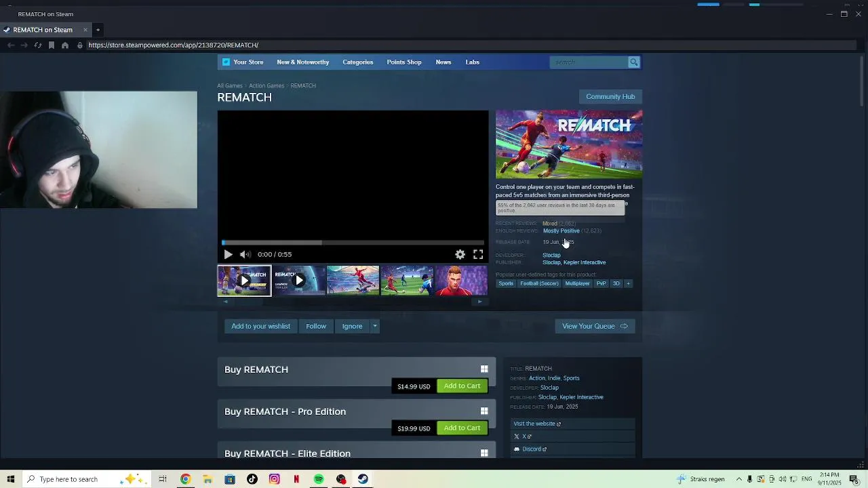Click the store search magnifier icon
This screenshot has height=488, width=868.
click(x=634, y=62)
